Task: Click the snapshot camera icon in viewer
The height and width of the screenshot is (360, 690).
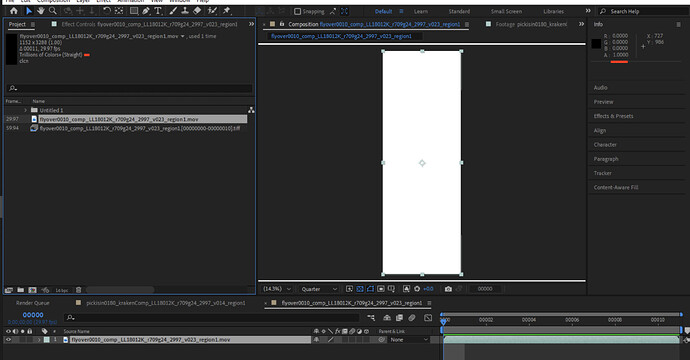Action: pyautogui.click(x=448, y=289)
